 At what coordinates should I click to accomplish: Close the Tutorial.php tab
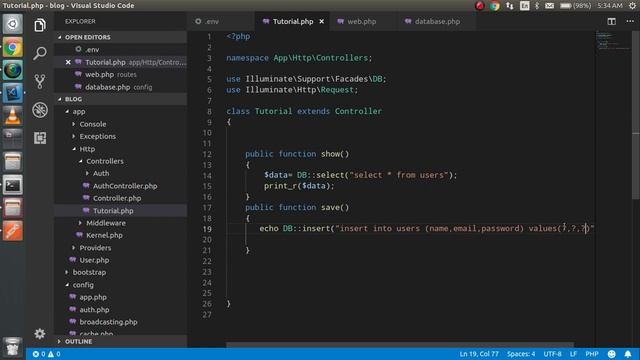[x=322, y=22]
